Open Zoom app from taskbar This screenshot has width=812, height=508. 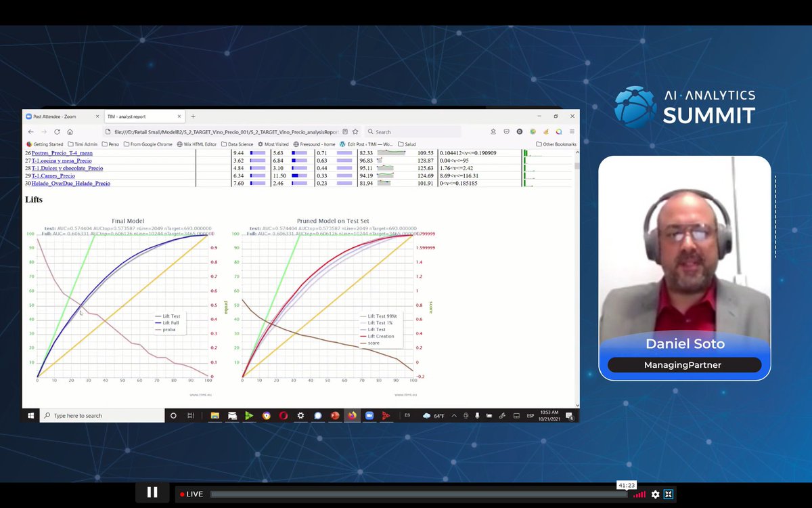tap(369, 415)
